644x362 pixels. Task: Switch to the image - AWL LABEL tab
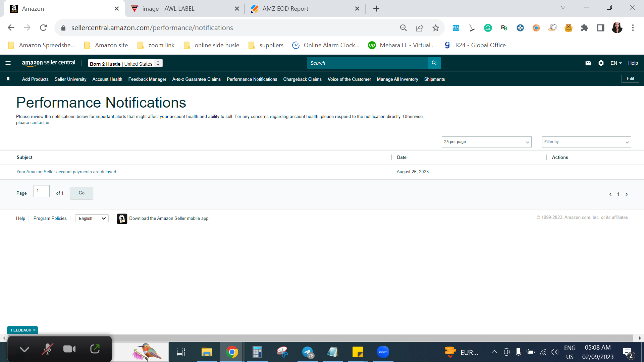click(185, 9)
